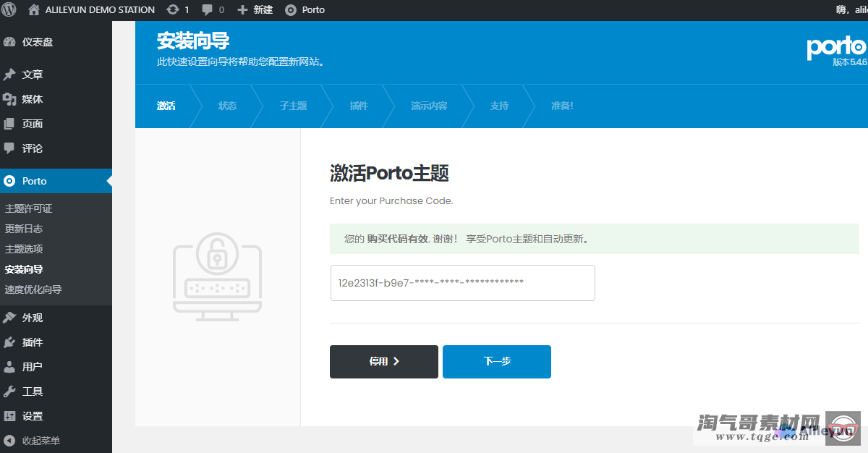Click the 外观 appearance brush icon
Image resolution: width=868 pixels, height=453 pixels.
click(x=9, y=318)
